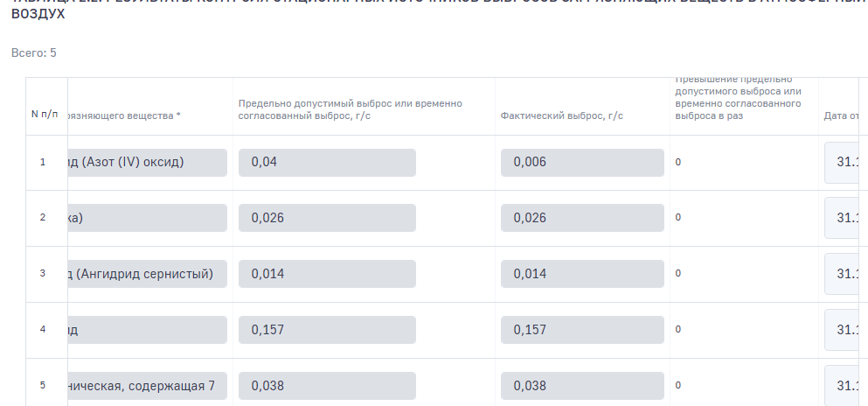Select the "Ангидрид сернистый" substance field
Viewport: 868px width, 406px height.
tap(147, 274)
